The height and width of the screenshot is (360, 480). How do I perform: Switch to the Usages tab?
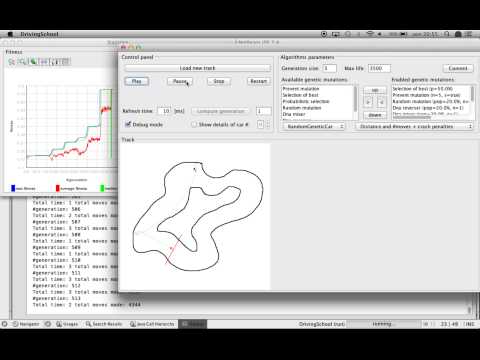[67, 324]
